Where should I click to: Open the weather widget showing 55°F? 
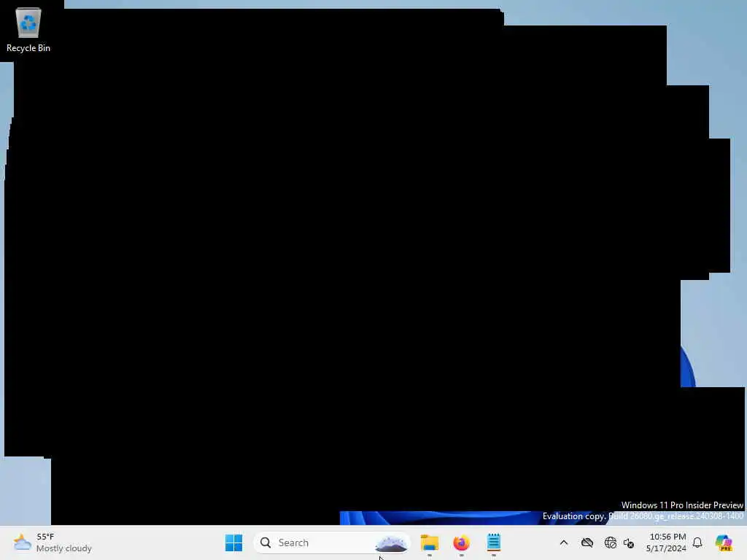point(53,542)
